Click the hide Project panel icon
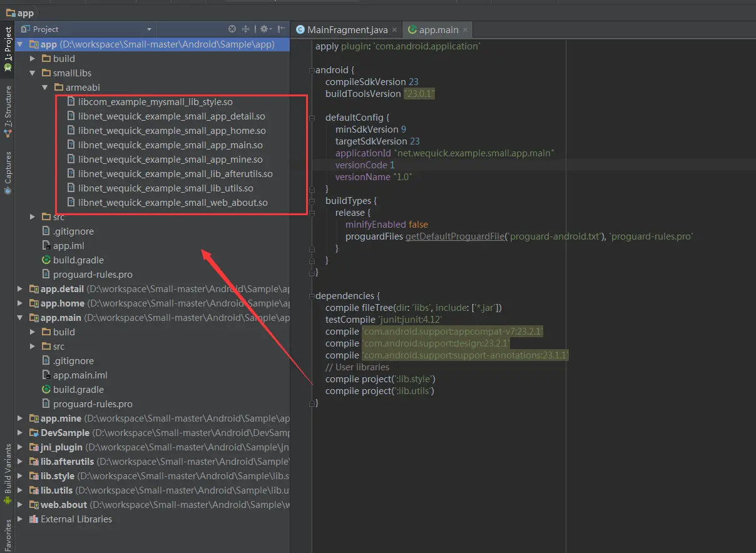756x553 pixels. pos(282,29)
